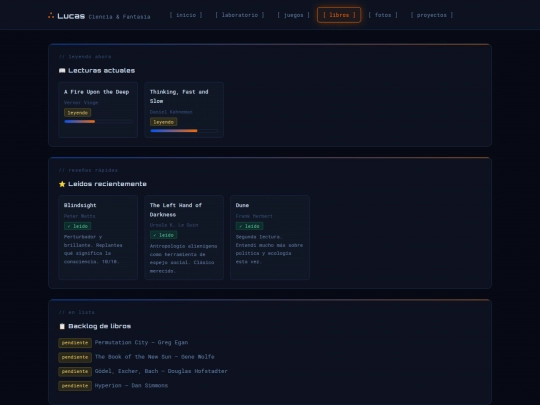
Task: Click the leído badge on Blindsight
Action: point(77,226)
